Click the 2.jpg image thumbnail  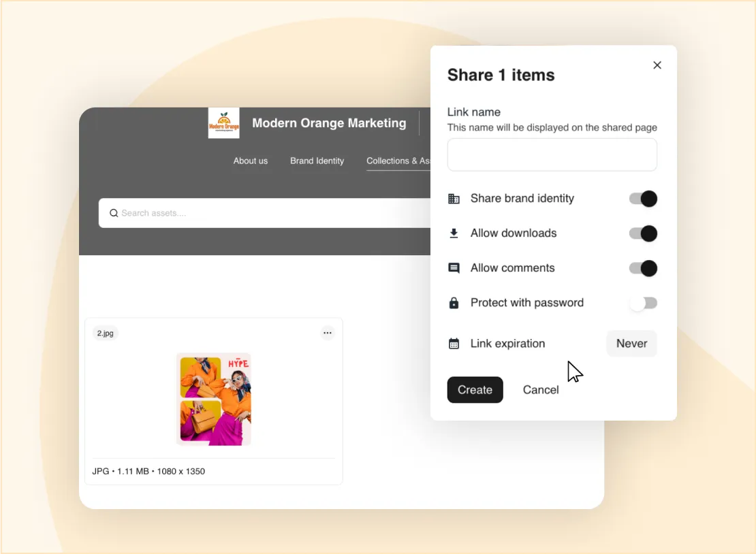214,400
